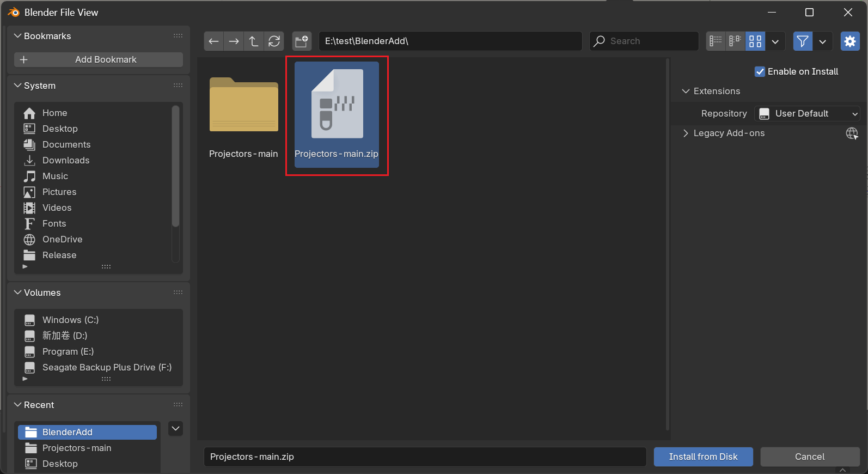
Task: Toggle Enable on Install checkbox
Action: pyautogui.click(x=760, y=71)
